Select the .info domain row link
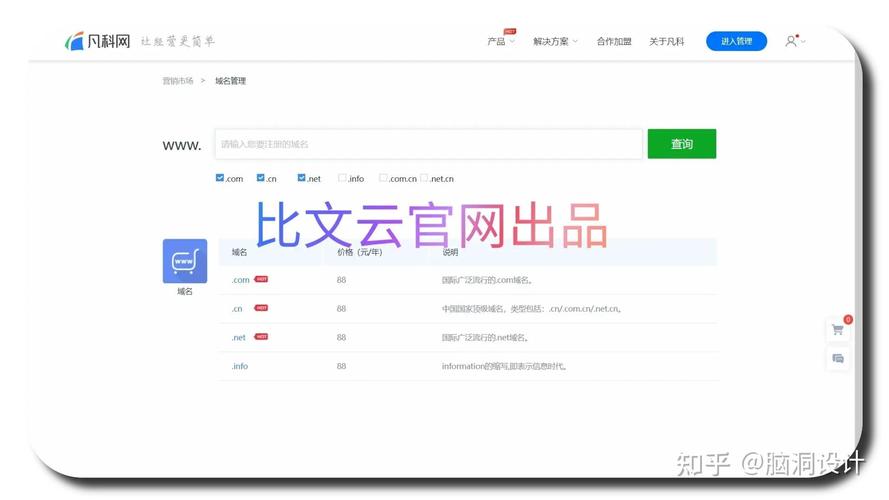 240,366
